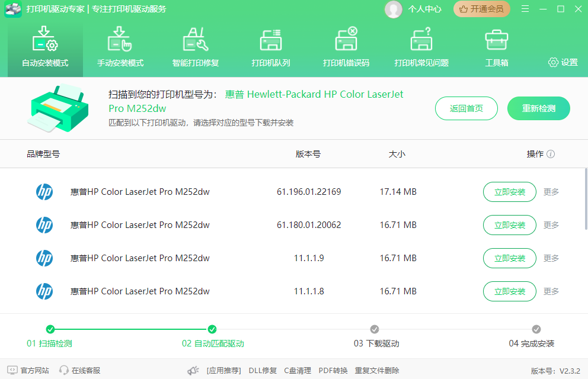Open 手动安装模式 manual install mode
The width and height of the screenshot is (588, 379).
[120, 47]
